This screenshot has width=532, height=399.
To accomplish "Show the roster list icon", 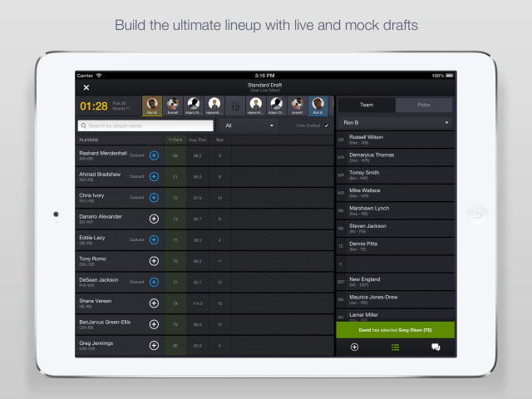I will point(395,347).
